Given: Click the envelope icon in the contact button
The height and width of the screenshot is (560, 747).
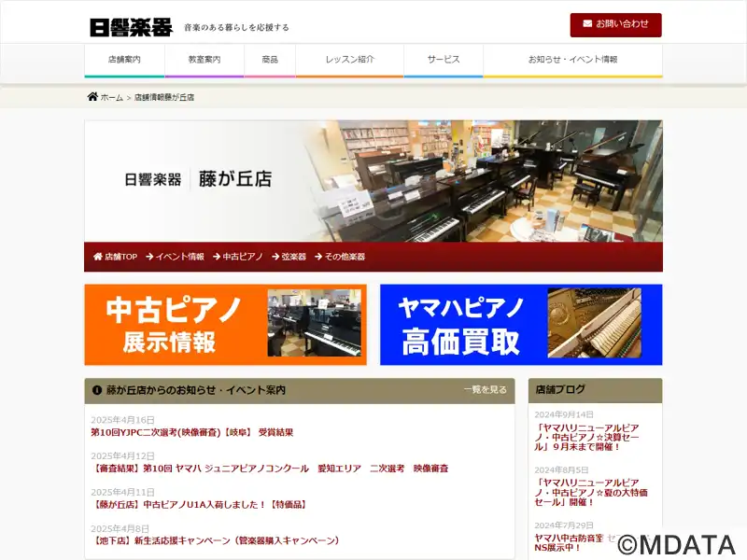Looking at the screenshot, I should coord(587,24).
